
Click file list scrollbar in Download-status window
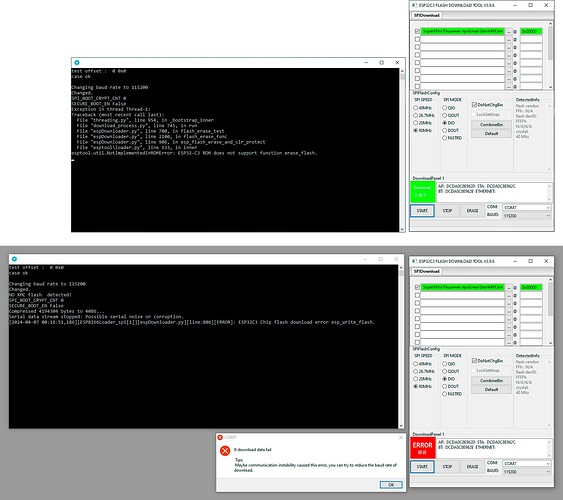click(x=550, y=55)
